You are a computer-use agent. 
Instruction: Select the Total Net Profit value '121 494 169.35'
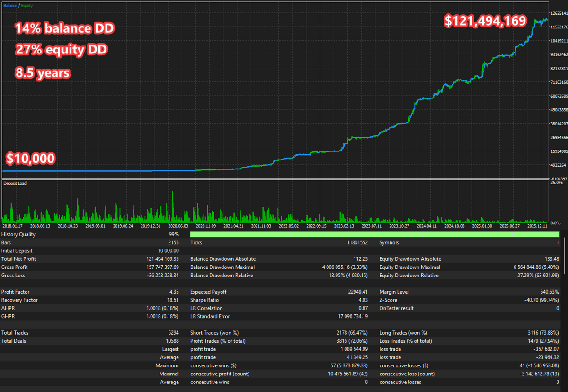point(163,259)
